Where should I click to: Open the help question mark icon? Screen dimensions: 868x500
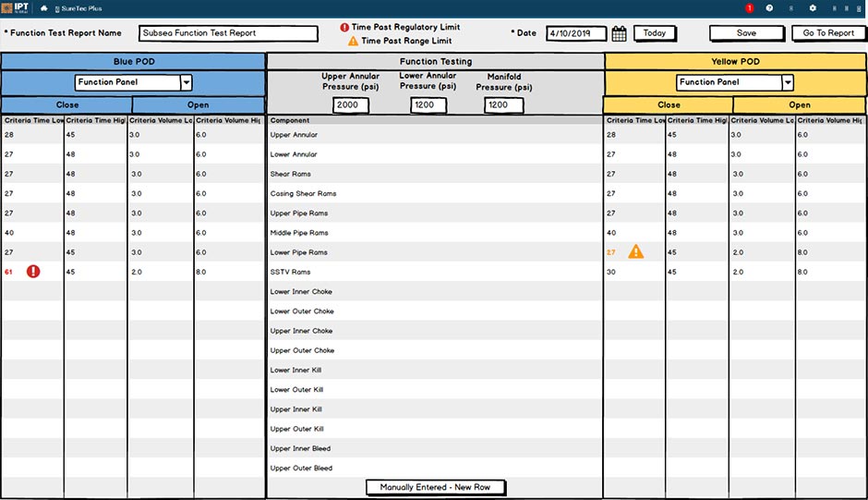coord(769,8)
